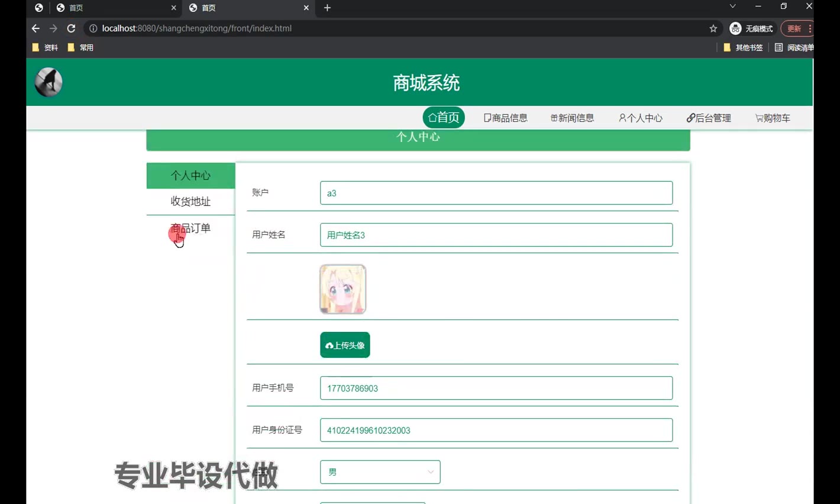840x504 pixels.
Task: Expand the gender dropdown showing 男
Action: 380,472
